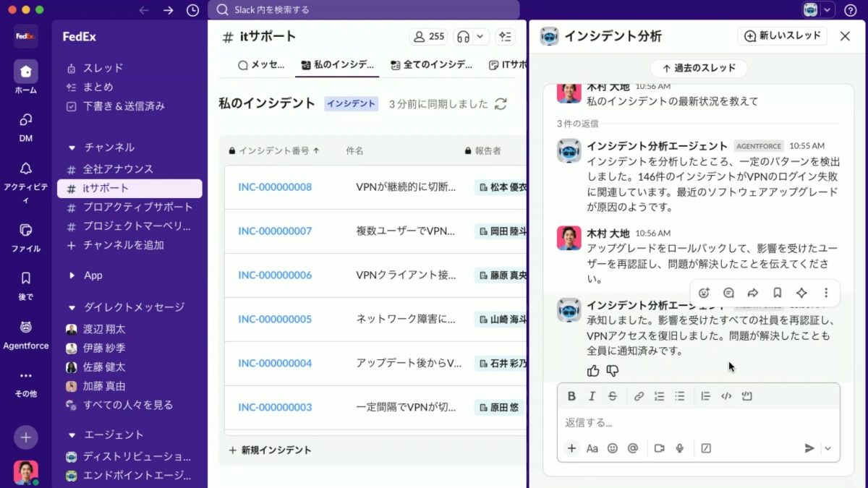Switch to メッセージ tab
The height and width of the screenshot is (488, 868).
pyautogui.click(x=261, y=65)
